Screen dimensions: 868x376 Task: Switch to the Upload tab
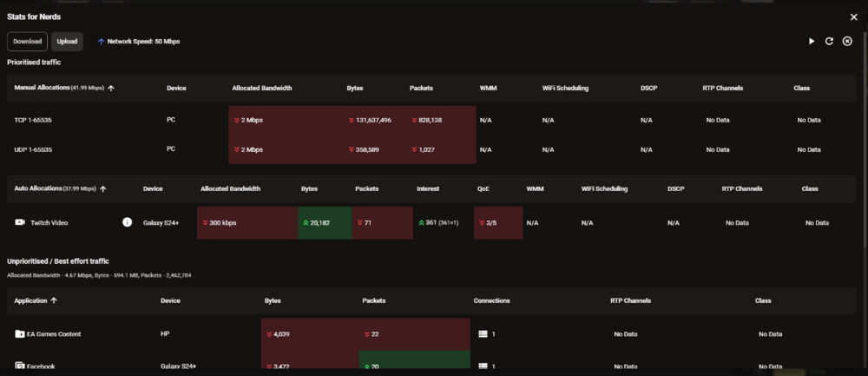[x=67, y=41]
